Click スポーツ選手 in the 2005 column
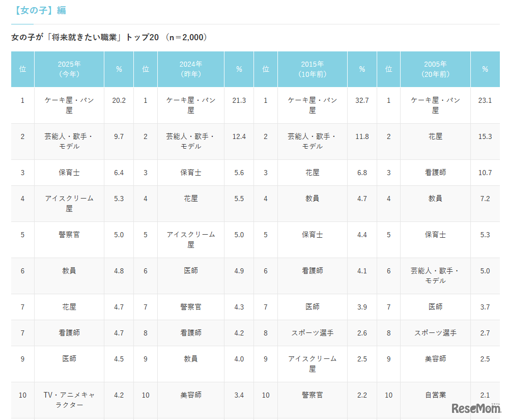 point(435,333)
